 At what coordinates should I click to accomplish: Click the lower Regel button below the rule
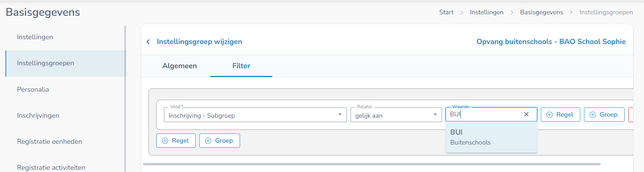pos(176,141)
